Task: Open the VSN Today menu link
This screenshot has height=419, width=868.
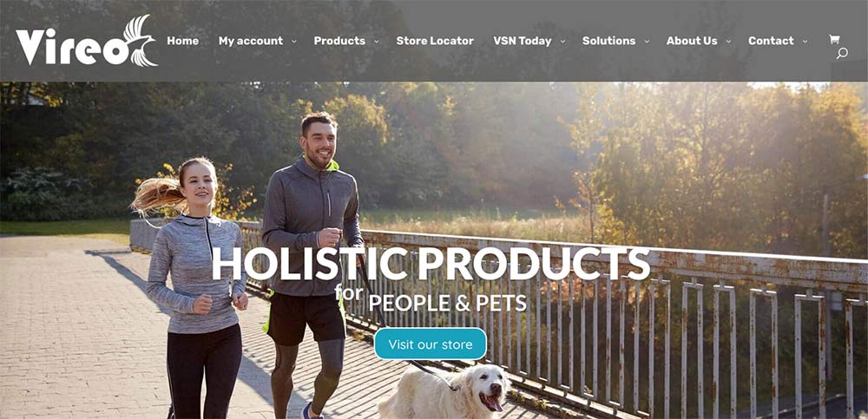Action: pos(523,41)
